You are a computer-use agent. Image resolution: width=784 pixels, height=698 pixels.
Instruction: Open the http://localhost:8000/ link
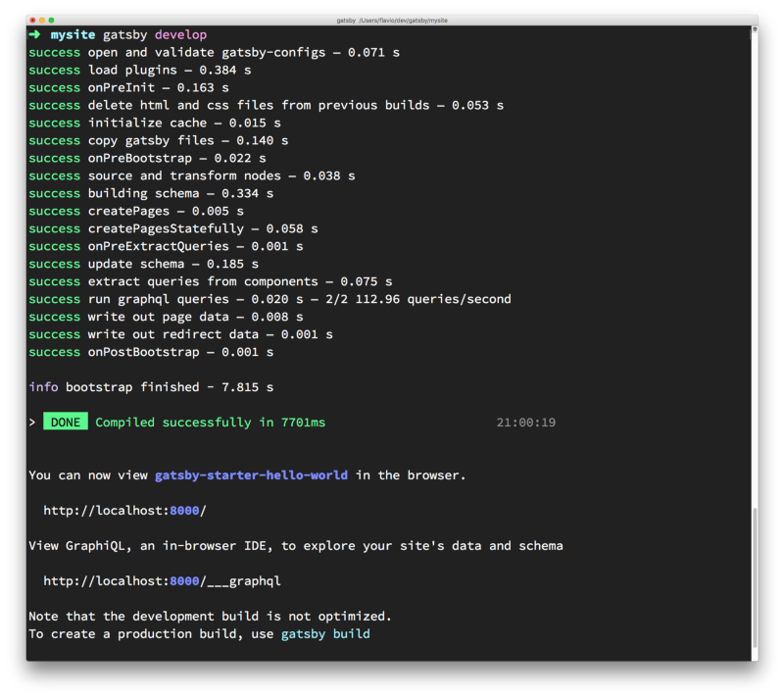coord(124,511)
